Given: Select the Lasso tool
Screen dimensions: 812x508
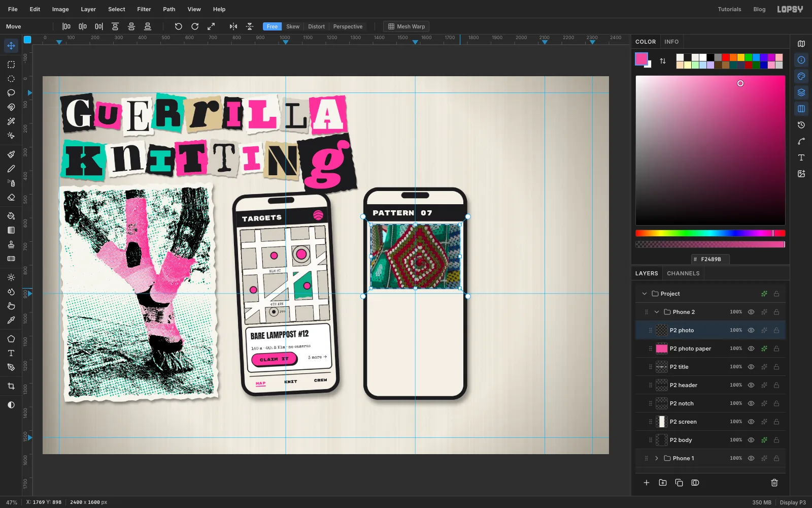Looking at the screenshot, I should 11,93.
